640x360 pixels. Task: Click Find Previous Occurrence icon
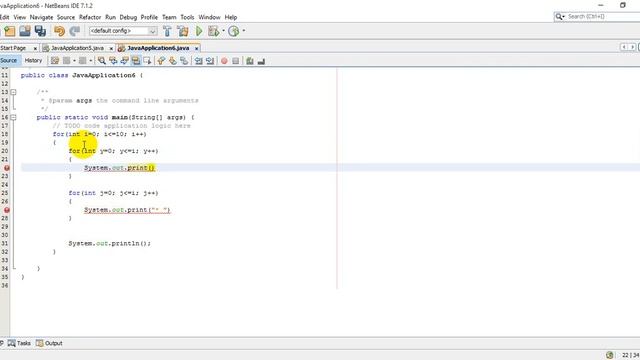113,61
